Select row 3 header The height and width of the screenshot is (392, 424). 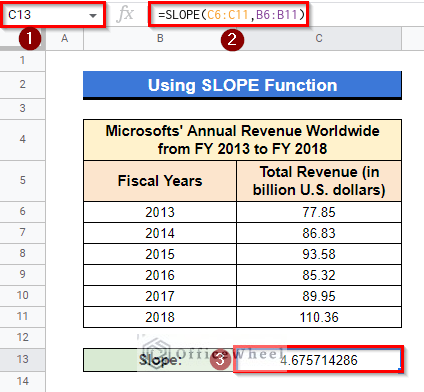22,109
